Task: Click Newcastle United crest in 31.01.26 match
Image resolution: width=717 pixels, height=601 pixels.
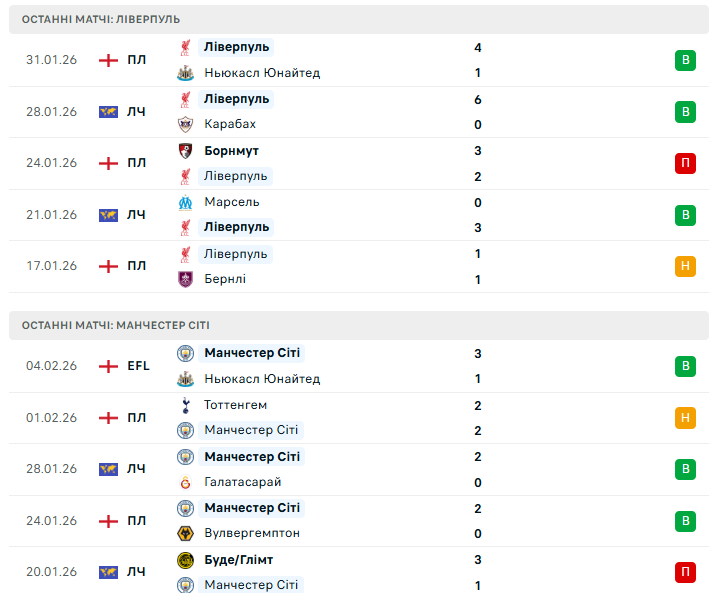Action: (x=185, y=73)
